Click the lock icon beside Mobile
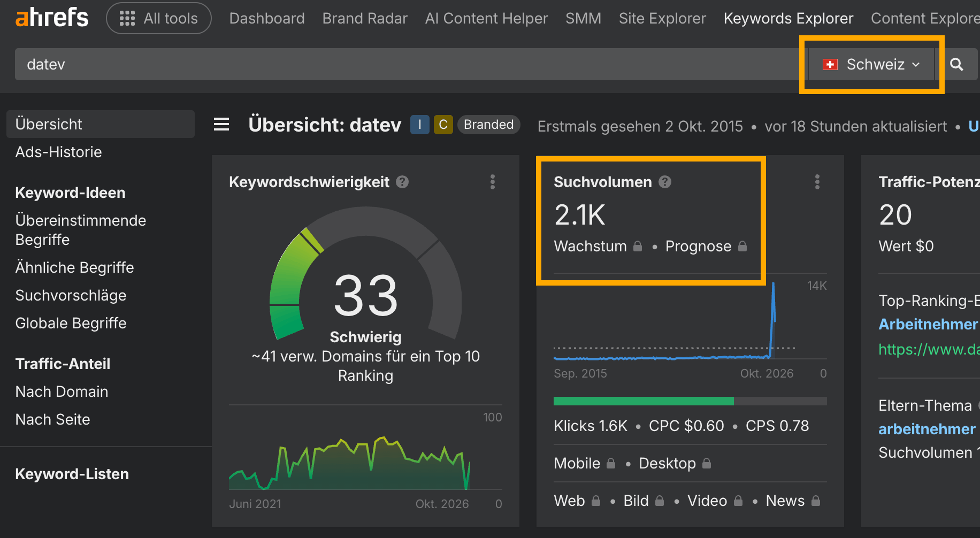This screenshot has width=980, height=538. click(x=611, y=463)
